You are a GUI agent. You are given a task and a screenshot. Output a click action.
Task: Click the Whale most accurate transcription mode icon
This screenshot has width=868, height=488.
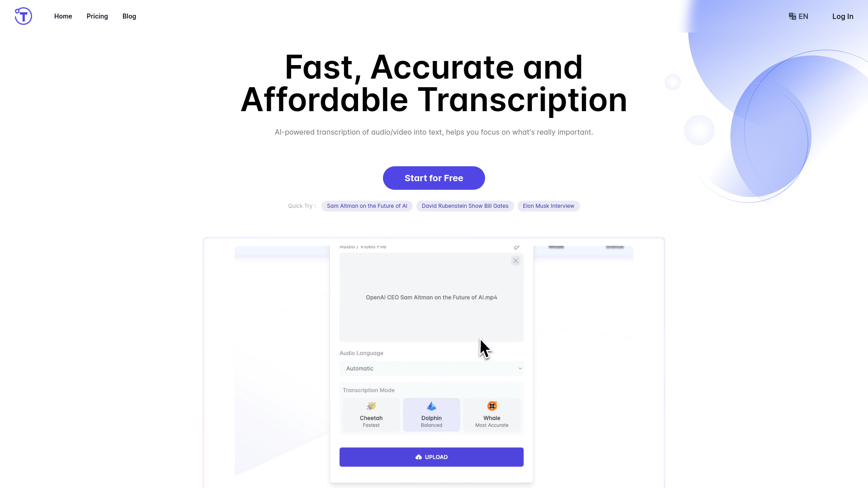point(491,406)
